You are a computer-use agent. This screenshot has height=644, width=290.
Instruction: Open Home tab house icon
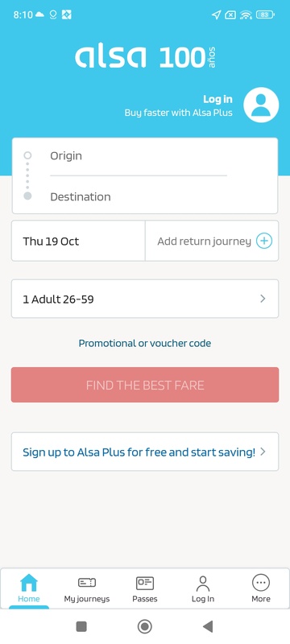coord(29,583)
